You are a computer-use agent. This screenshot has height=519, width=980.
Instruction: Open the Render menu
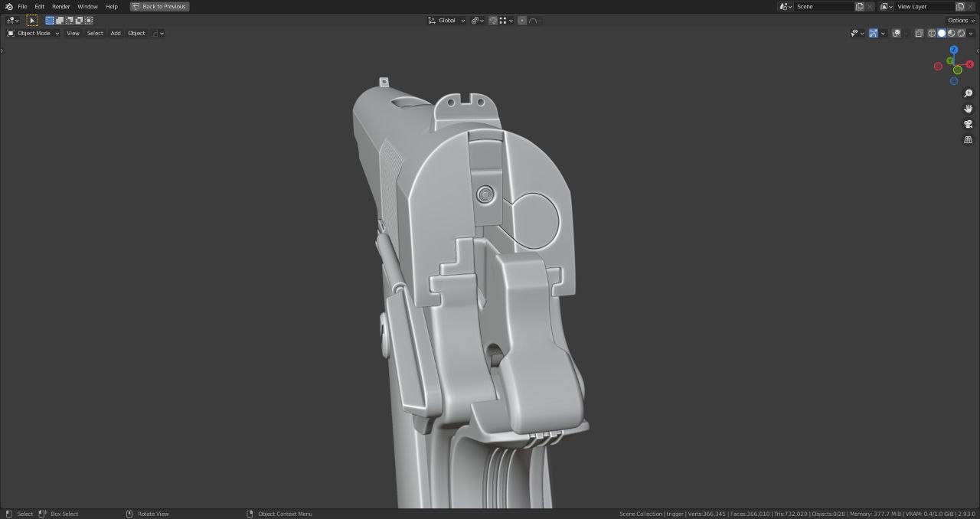point(60,6)
